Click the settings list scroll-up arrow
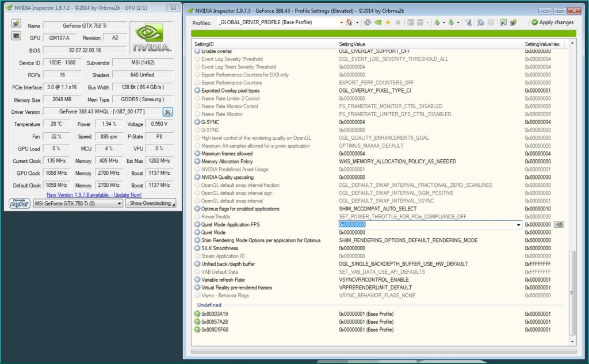The height and width of the screenshot is (364, 589). point(572,43)
